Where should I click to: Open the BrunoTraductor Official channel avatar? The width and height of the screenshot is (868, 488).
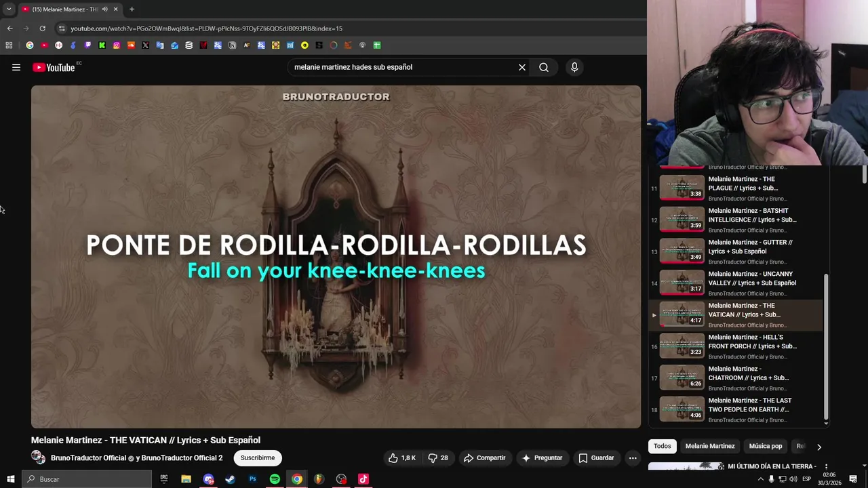click(38, 458)
